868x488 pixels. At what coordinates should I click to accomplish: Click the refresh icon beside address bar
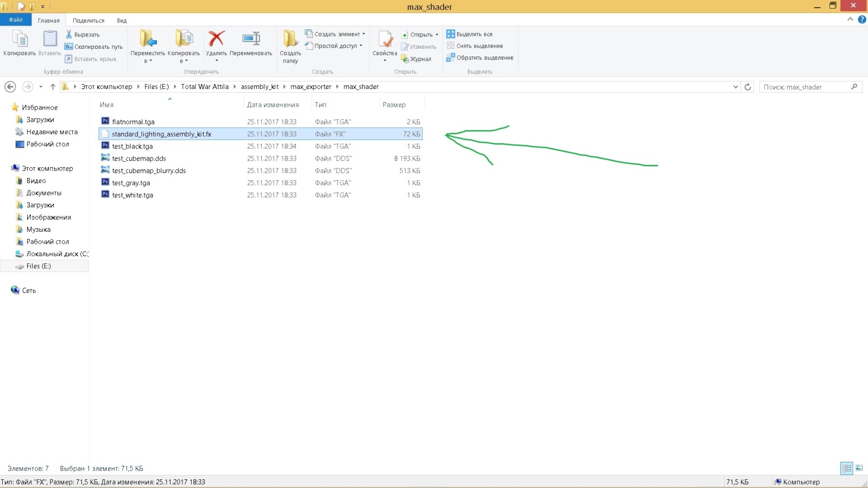coord(747,87)
